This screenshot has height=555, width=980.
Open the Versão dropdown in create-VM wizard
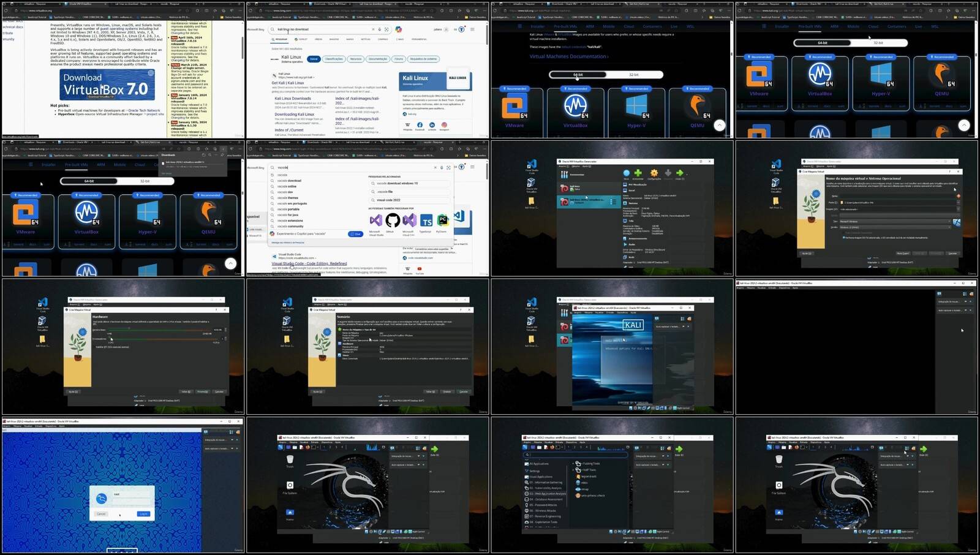click(896, 227)
